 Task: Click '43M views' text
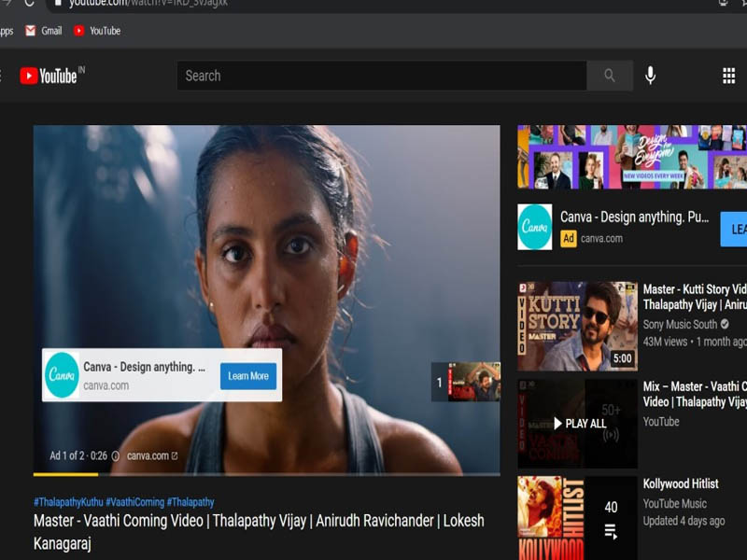click(665, 342)
